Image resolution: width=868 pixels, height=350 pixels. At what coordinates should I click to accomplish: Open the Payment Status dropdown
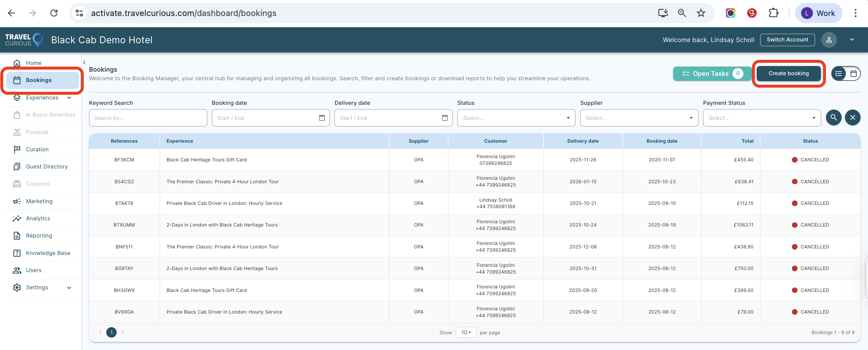(x=761, y=118)
